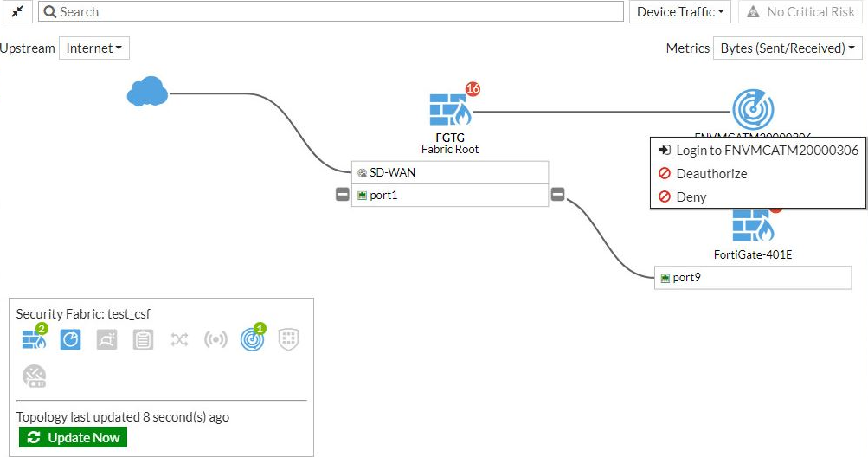Click the Topology last updated text
The image size is (868, 457).
click(x=122, y=416)
